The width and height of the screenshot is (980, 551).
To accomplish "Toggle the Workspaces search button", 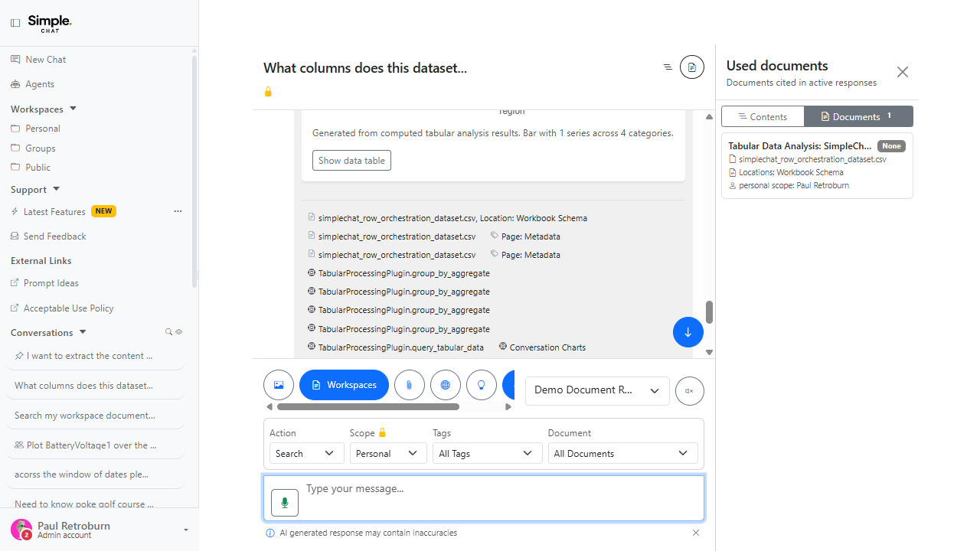I will click(344, 385).
